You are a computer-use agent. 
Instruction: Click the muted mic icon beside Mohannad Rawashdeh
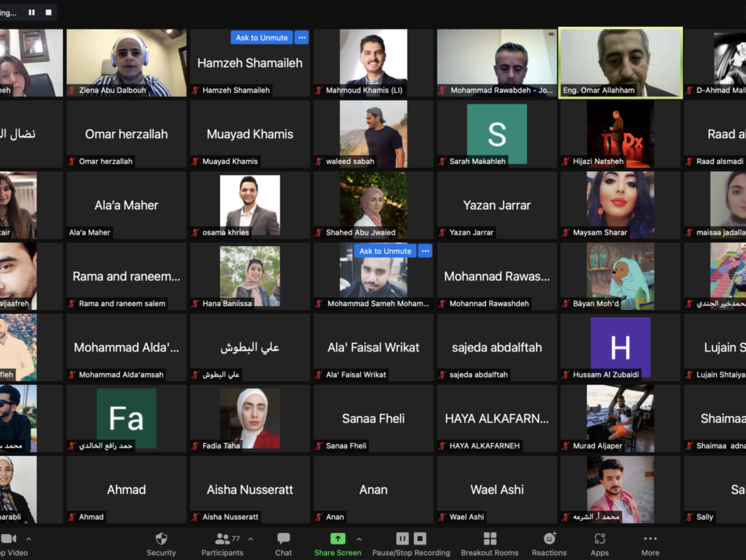coord(442,304)
